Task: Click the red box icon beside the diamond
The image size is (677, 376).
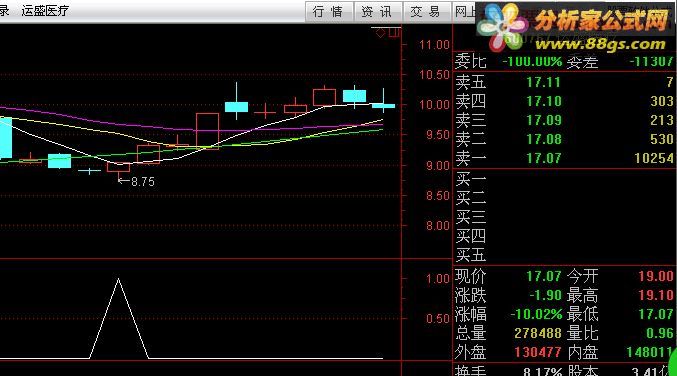Action: 394,32
